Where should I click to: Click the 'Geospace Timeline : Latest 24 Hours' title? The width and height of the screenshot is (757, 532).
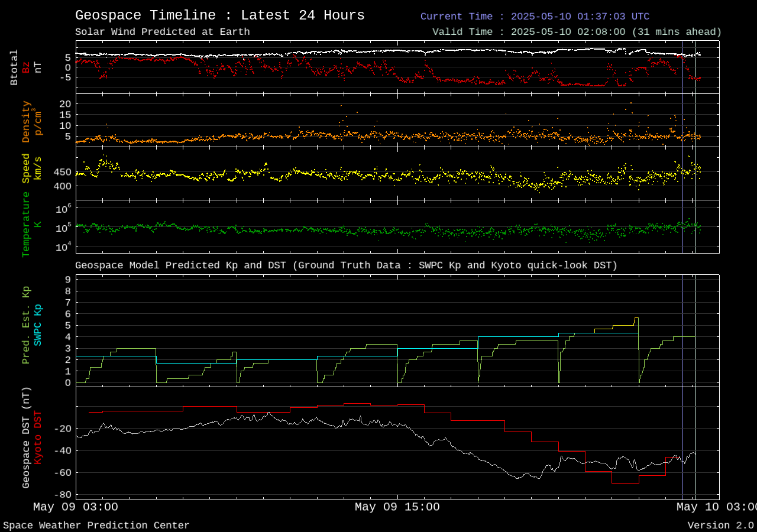click(220, 15)
